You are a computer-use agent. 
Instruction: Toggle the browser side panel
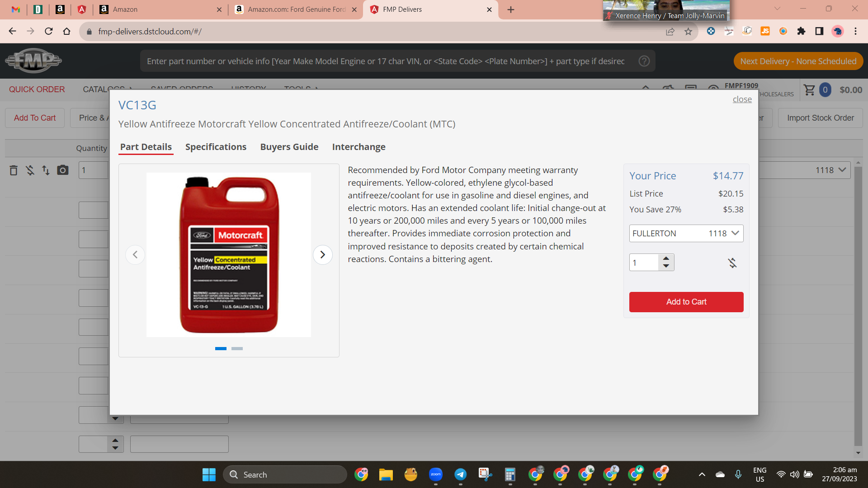point(819,31)
